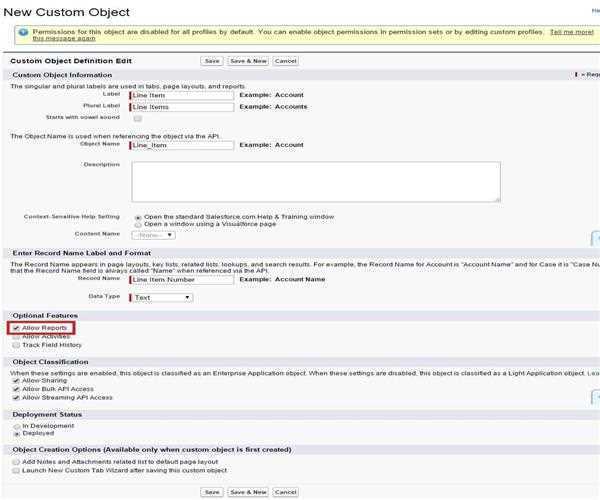Viewport: 600px width, 500px height.
Task: Focus the Plural Label input field
Action: click(182, 106)
